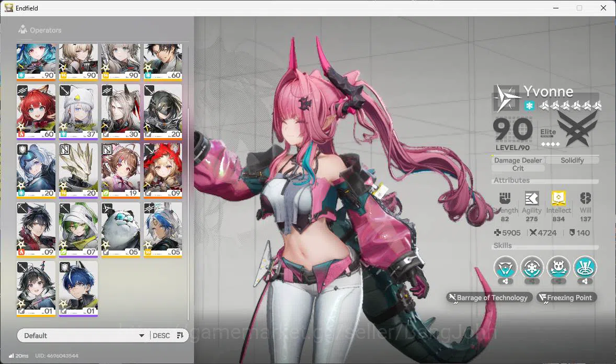Select the blonde level 90 operator portrait
This screenshot has width=616, height=364.
click(x=78, y=62)
